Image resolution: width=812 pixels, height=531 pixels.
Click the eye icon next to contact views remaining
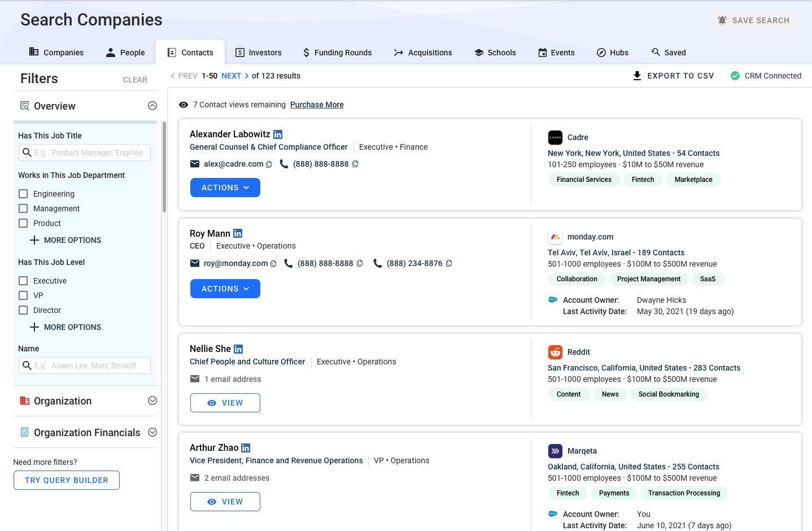point(183,105)
